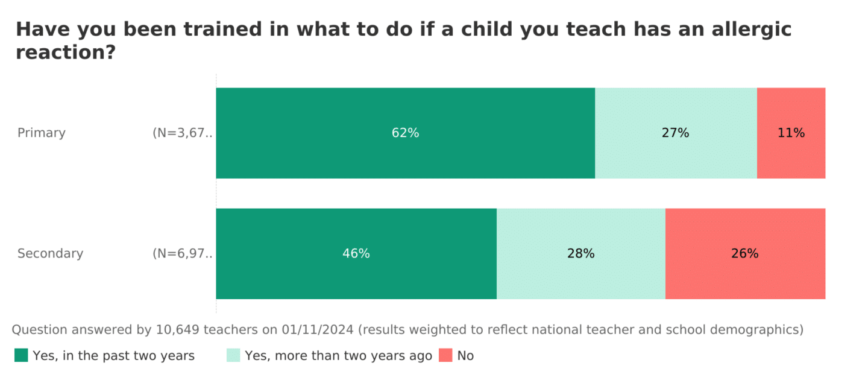Toggle the 'Yes, more than two years ago' legend label

(x=338, y=356)
